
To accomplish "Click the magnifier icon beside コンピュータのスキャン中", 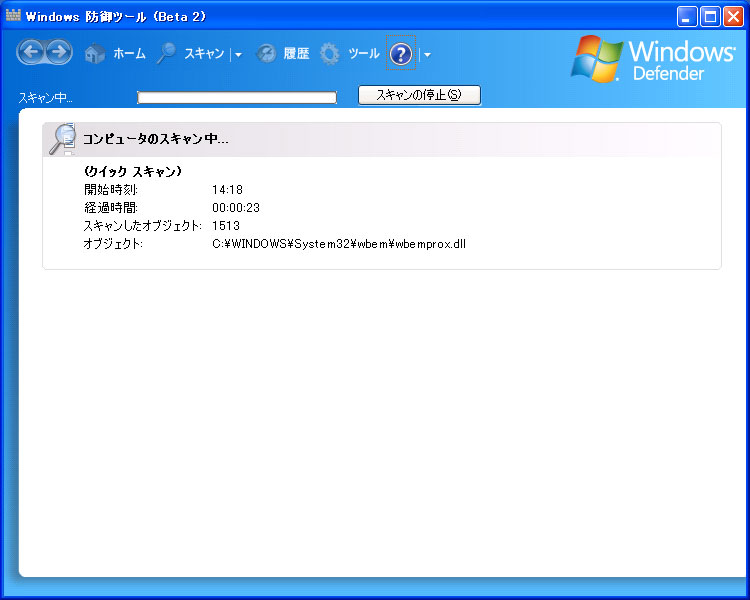I will [63, 139].
